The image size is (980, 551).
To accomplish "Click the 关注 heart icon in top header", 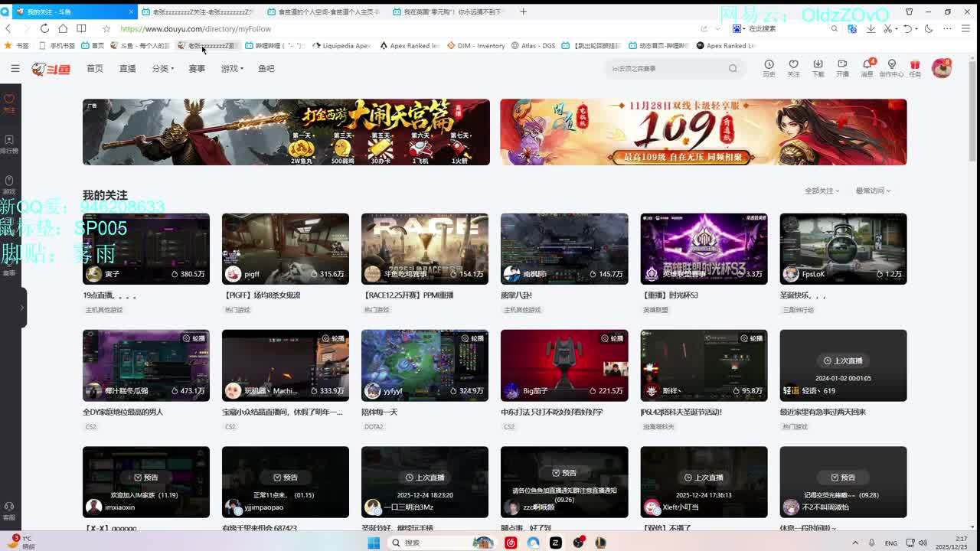I will pos(793,68).
